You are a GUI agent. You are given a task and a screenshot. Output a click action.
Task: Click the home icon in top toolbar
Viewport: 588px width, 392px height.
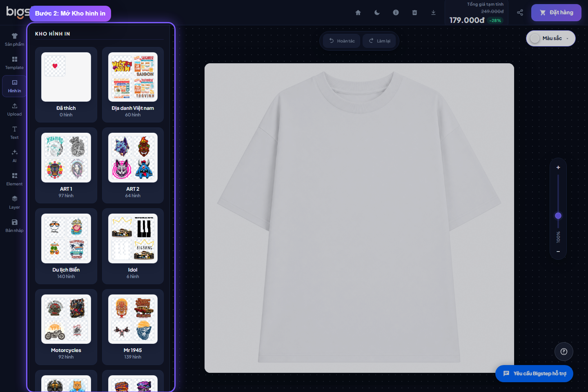pos(358,13)
